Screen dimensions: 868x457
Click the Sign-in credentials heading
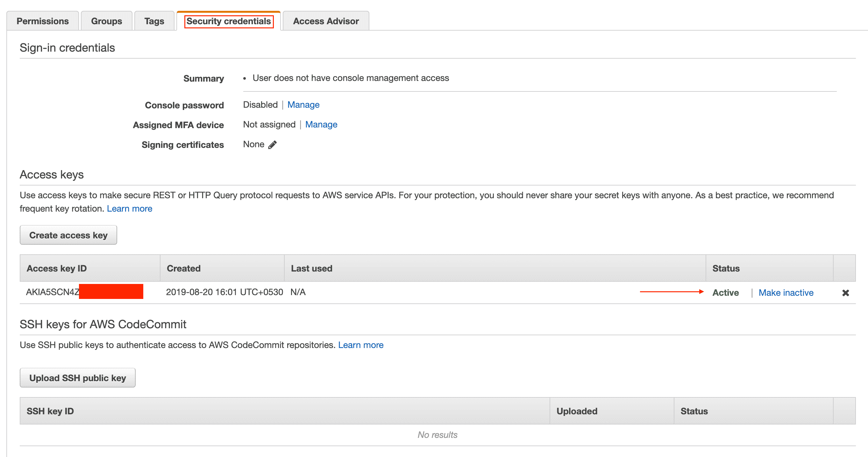(67, 47)
